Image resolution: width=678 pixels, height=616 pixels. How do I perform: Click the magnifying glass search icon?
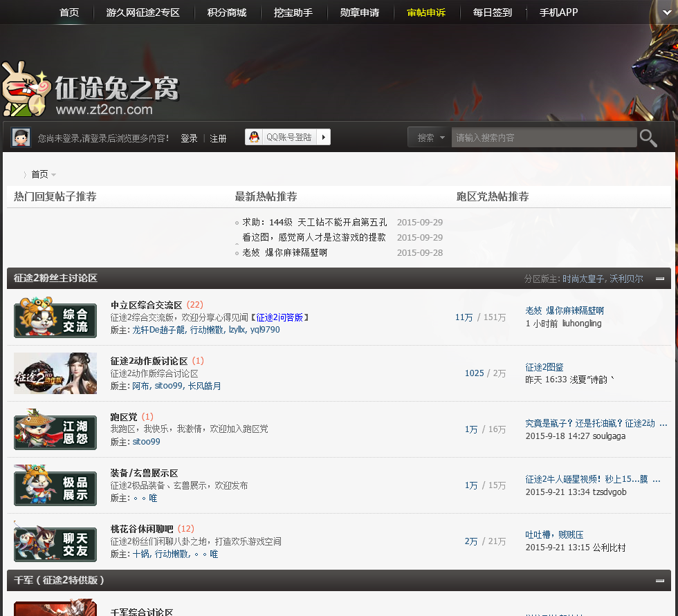(x=648, y=138)
